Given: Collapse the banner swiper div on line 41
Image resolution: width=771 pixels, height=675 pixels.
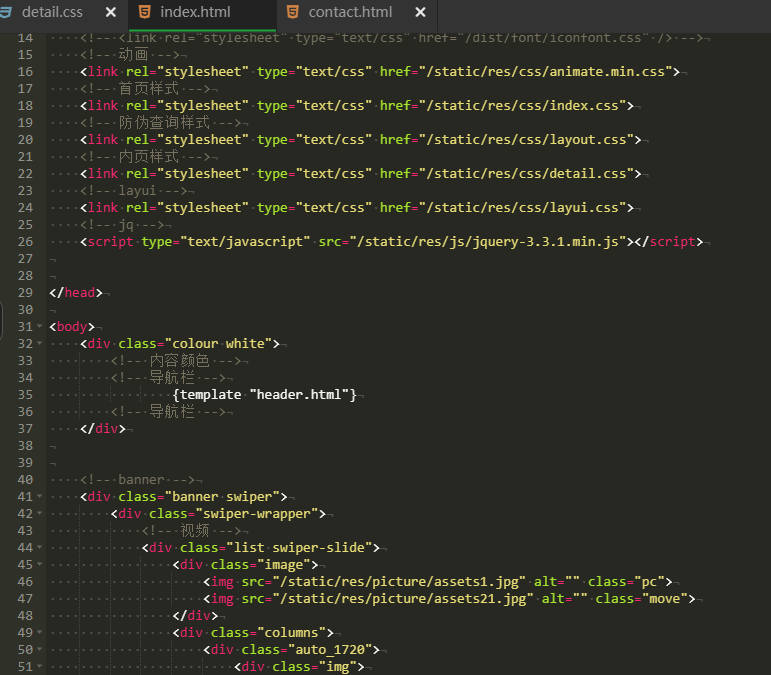Looking at the screenshot, I should 40,497.
